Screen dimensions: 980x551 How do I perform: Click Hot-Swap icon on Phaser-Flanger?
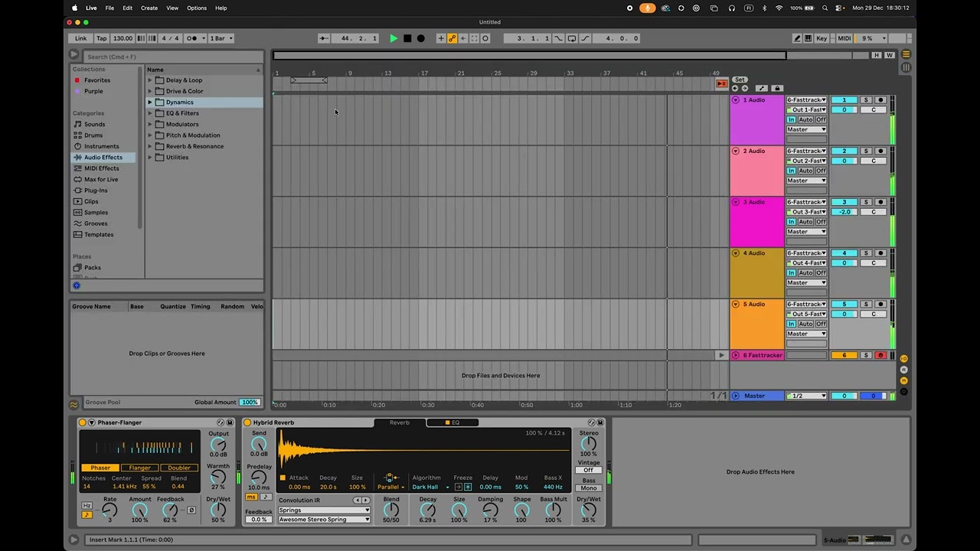coord(220,422)
